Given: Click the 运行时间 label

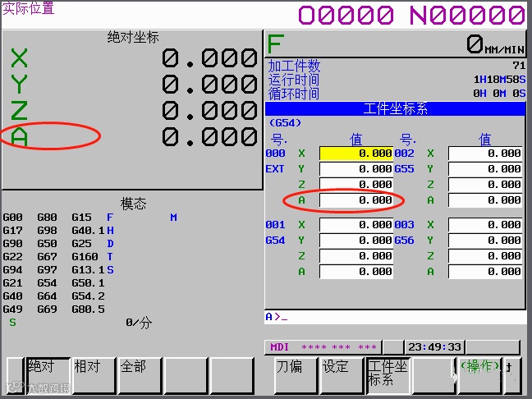Looking at the screenshot, I should 294,80.
